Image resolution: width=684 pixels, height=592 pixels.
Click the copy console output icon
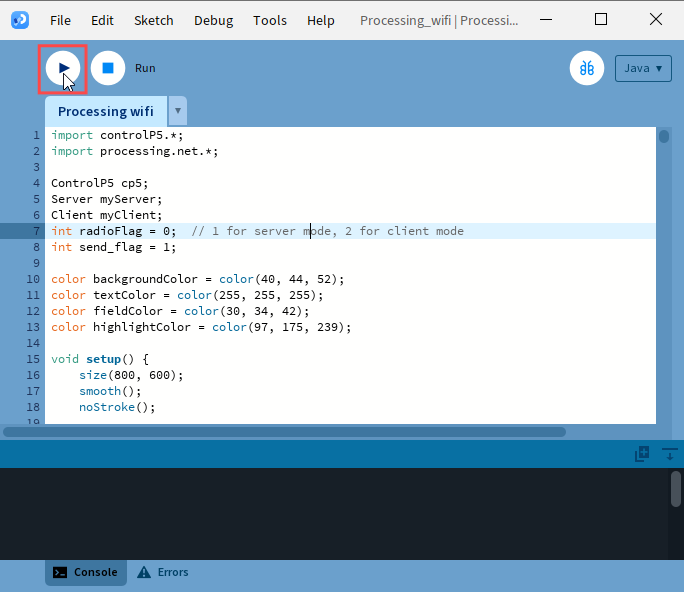[x=642, y=454]
